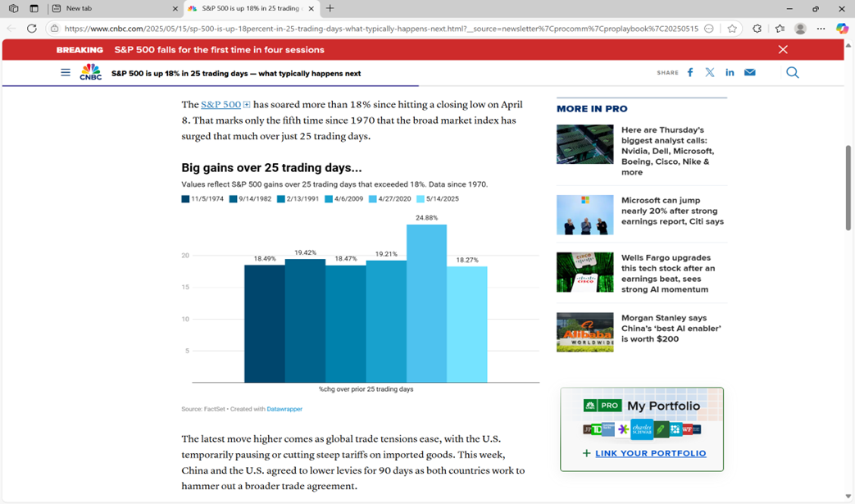Click LINK YOUR PORTFOLIO link
The image size is (855, 504).
[651, 453]
